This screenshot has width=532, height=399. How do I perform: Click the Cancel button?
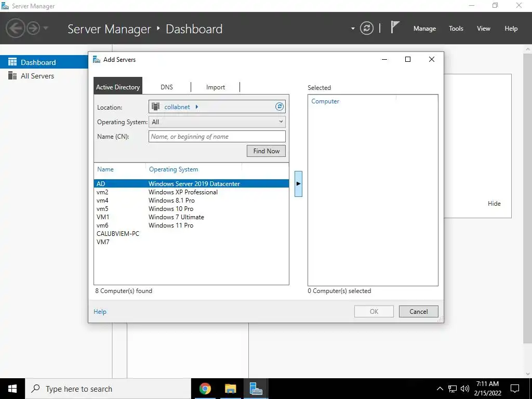click(418, 312)
